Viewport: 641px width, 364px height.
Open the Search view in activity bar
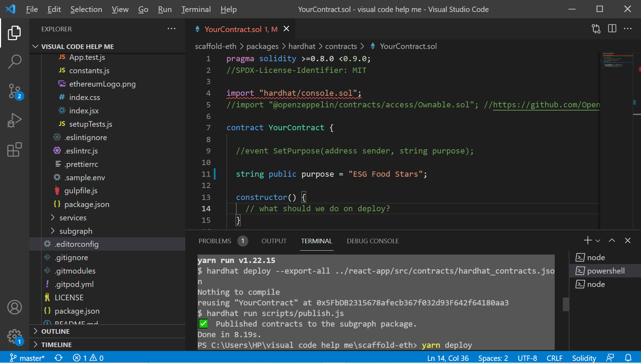click(14, 62)
